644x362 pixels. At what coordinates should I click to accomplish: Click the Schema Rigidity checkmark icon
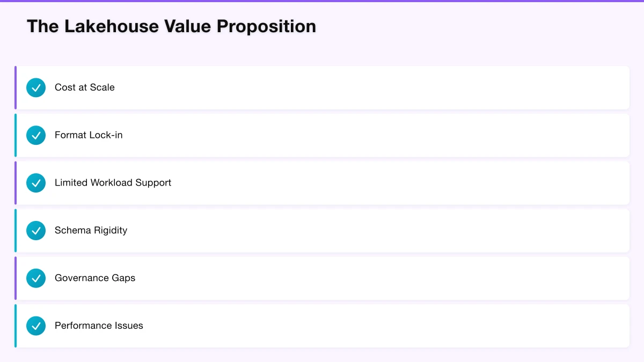pos(36,231)
